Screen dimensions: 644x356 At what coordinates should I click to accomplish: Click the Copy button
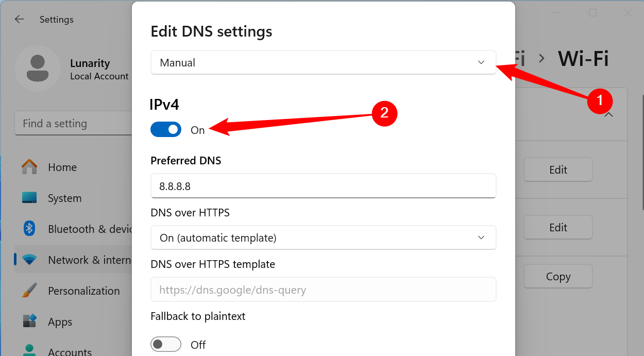pyautogui.click(x=558, y=277)
